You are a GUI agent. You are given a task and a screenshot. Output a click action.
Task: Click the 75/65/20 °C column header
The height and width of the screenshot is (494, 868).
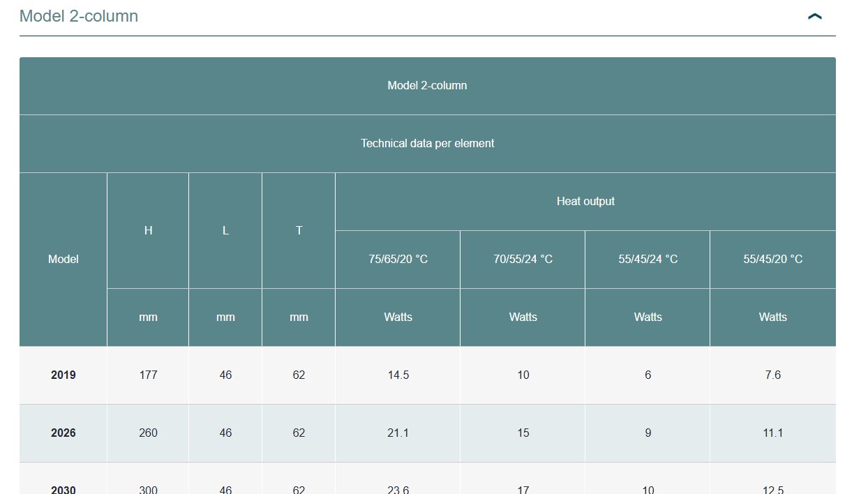(398, 259)
